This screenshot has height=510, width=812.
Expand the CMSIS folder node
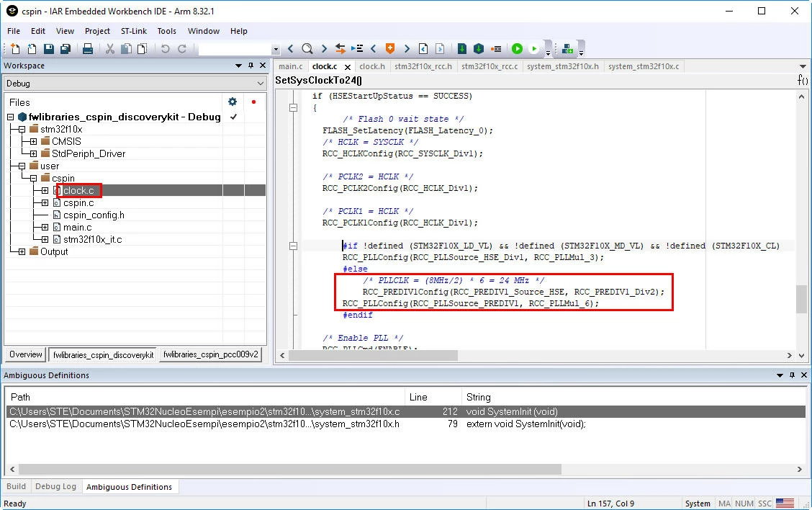33,141
